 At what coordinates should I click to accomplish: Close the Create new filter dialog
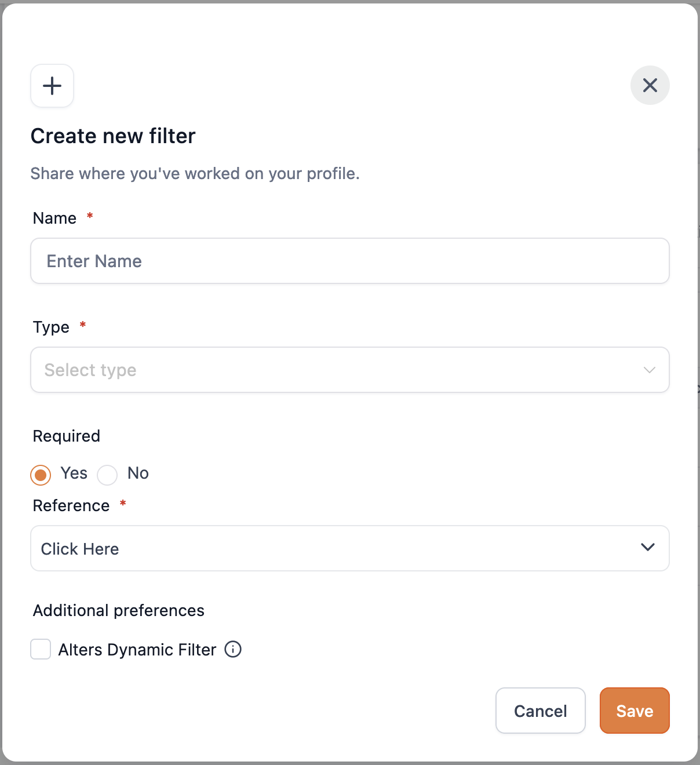pyautogui.click(x=650, y=85)
